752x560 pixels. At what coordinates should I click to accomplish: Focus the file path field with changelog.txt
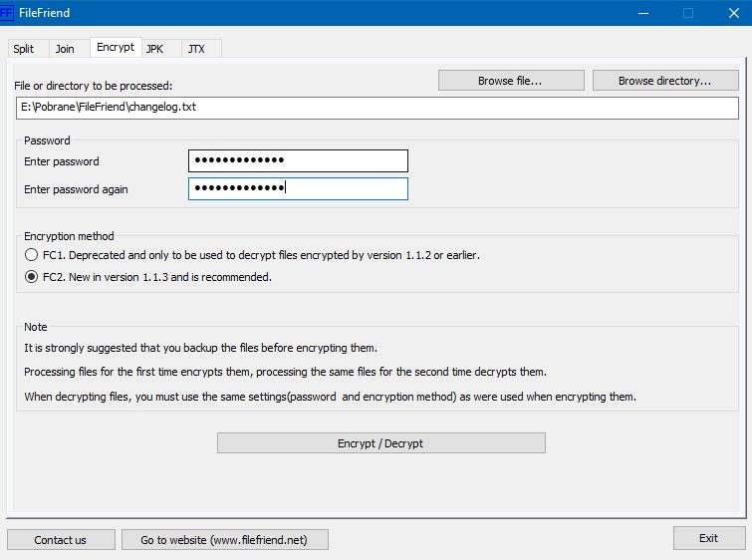point(376,108)
